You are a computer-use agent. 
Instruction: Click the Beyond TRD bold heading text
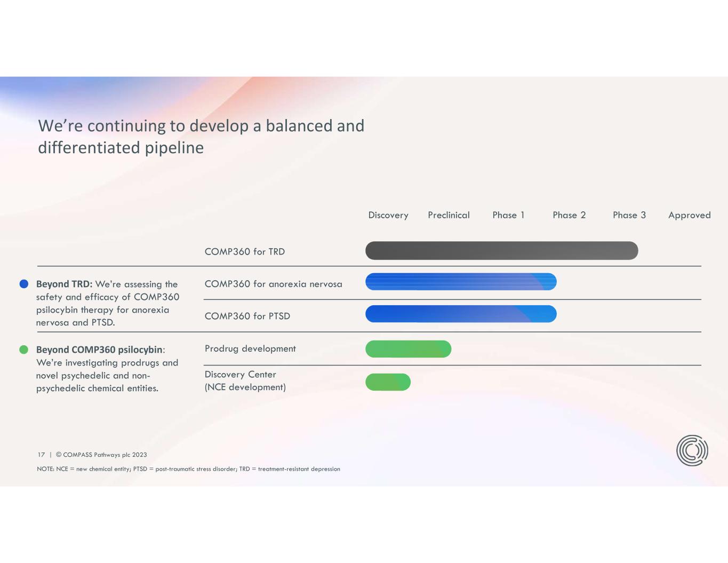[x=64, y=284]
